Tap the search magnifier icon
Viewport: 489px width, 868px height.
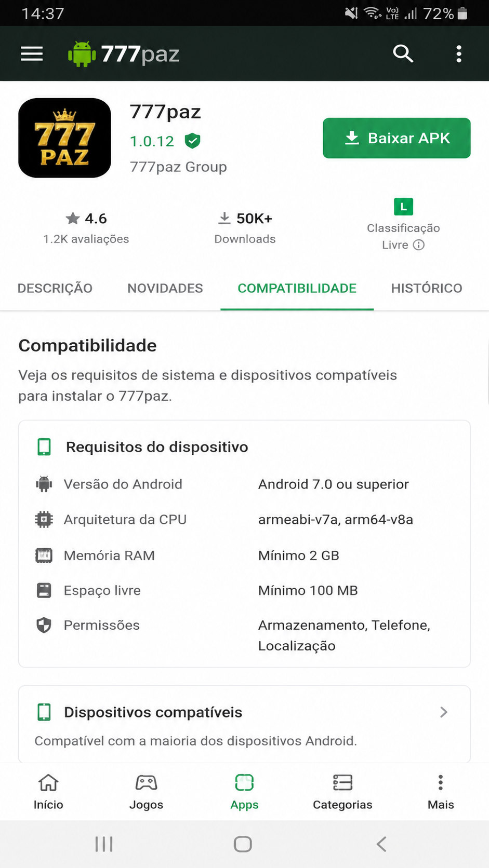[403, 53]
